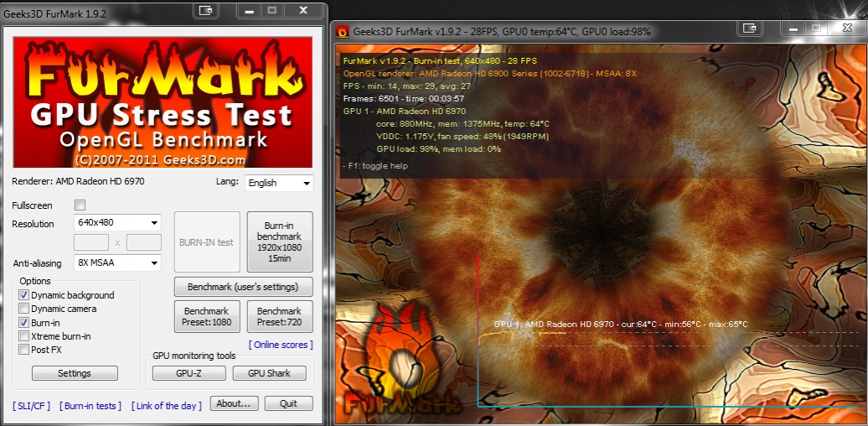Viewport: 868px width, 426px height.
Task: Click the custom height input field
Action: (144, 242)
